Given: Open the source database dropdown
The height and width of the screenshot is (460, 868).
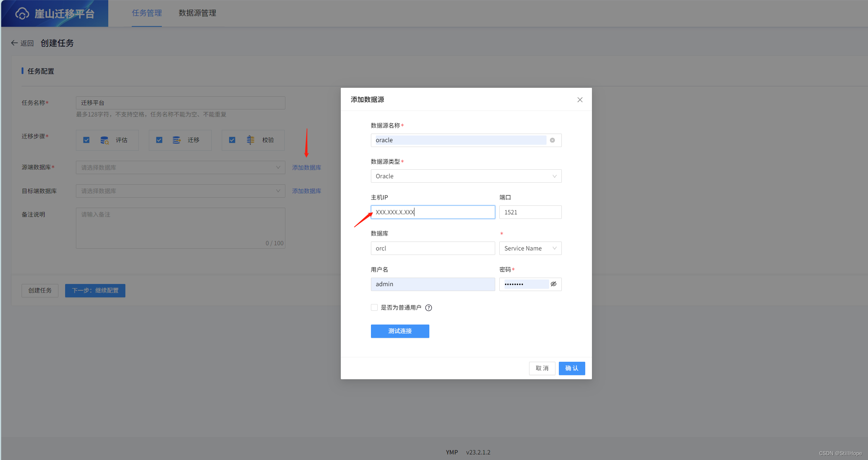Looking at the screenshot, I should (180, 167).
